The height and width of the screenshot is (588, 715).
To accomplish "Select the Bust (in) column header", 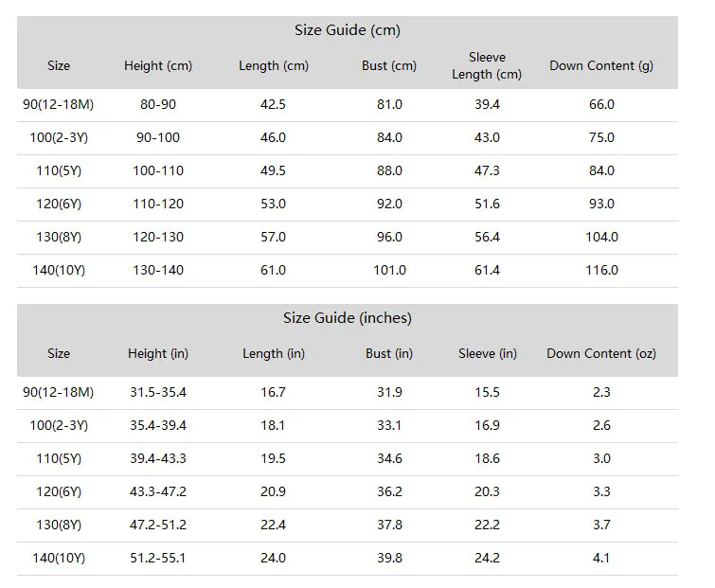I will click(x=389, y=353).
